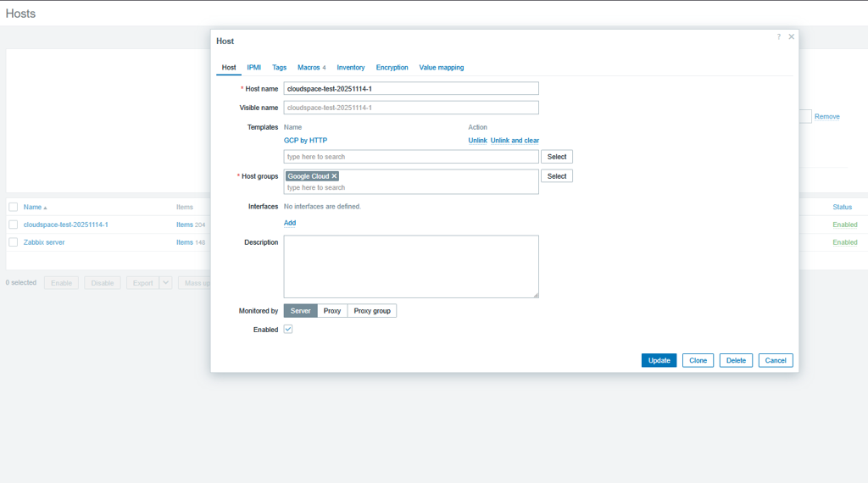The image size is (868, 483).
Task: Open the help icon in Host dialog
Action: click(x=778, y=36)
